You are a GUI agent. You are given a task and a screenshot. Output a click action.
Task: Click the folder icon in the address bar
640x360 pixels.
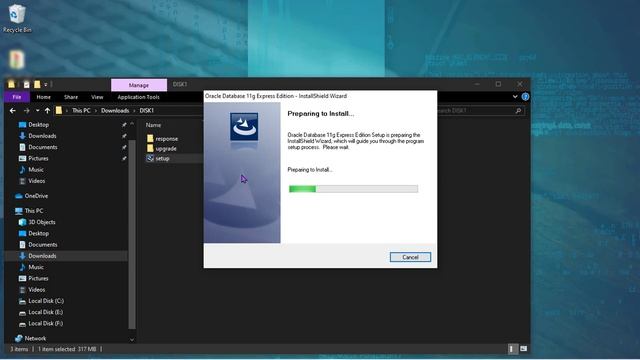[59, 111]
